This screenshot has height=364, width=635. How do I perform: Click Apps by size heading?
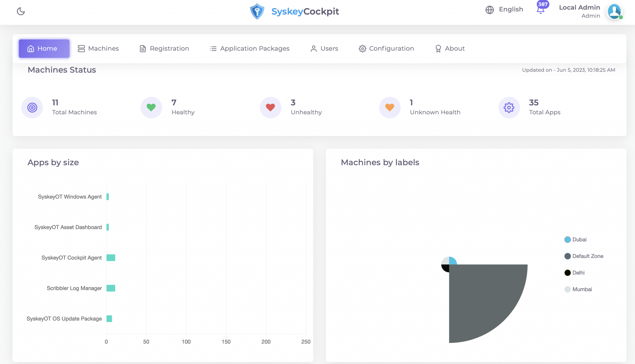[53, 162]
